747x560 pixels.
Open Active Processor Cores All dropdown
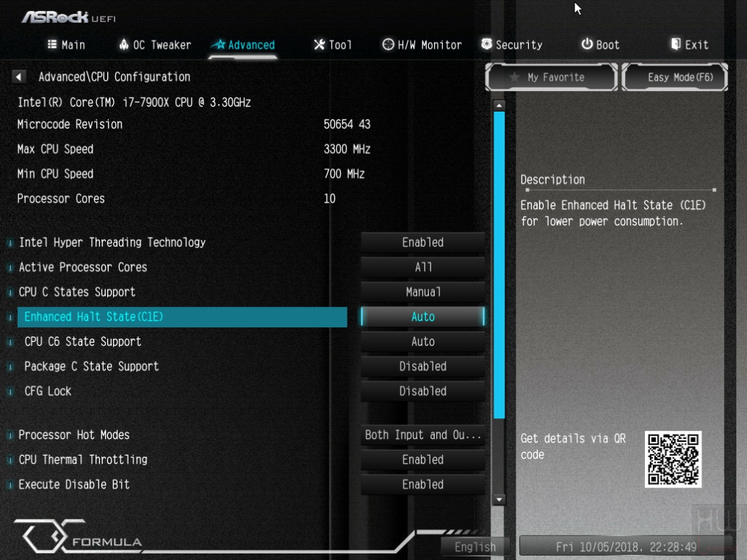tap(422, 267)
